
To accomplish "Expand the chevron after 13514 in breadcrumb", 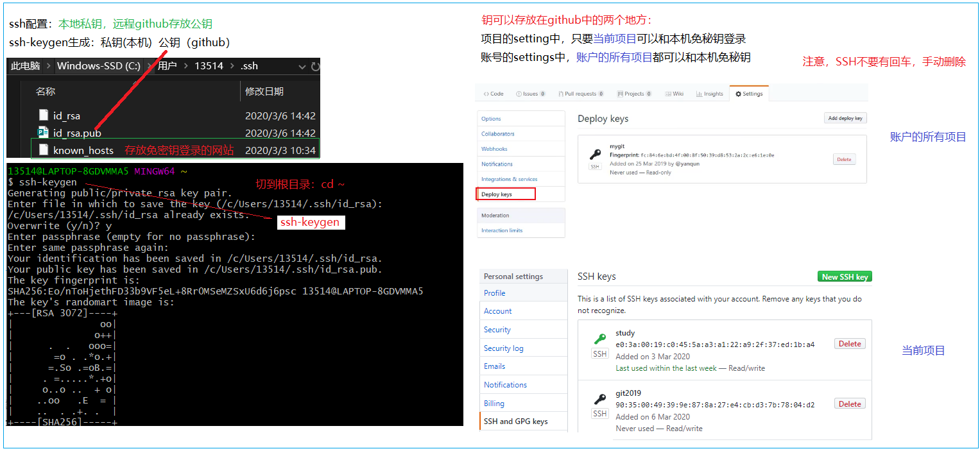I will tap(232, 66).
